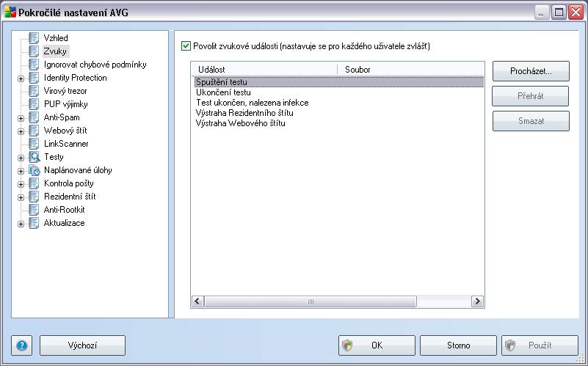
Task: Click the notebook icon beside Vzhled
Action: click(x=34, y=38)
